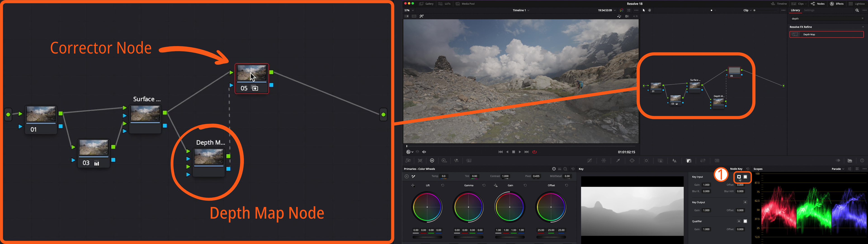Open the LUTs browser

click(x=444, y=4)
